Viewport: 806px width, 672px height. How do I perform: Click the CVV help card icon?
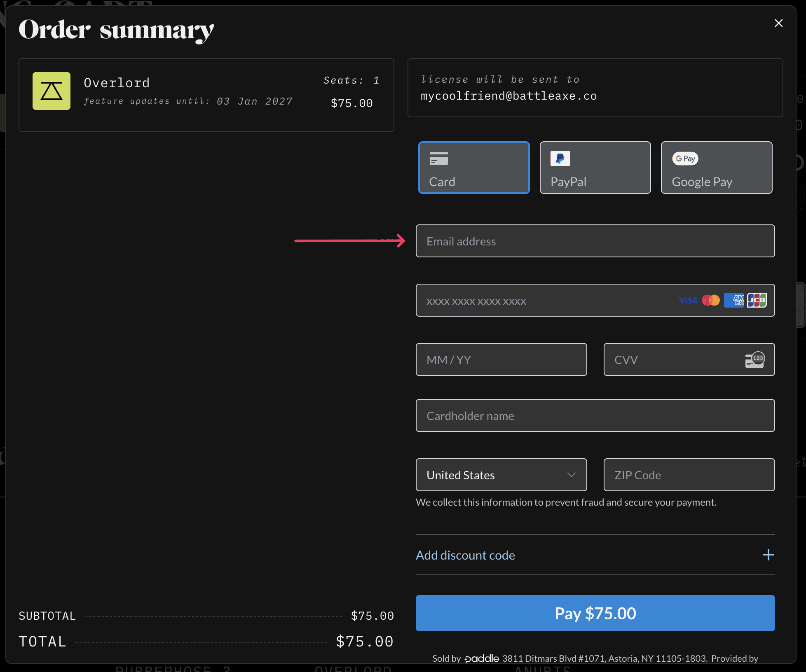755,359
